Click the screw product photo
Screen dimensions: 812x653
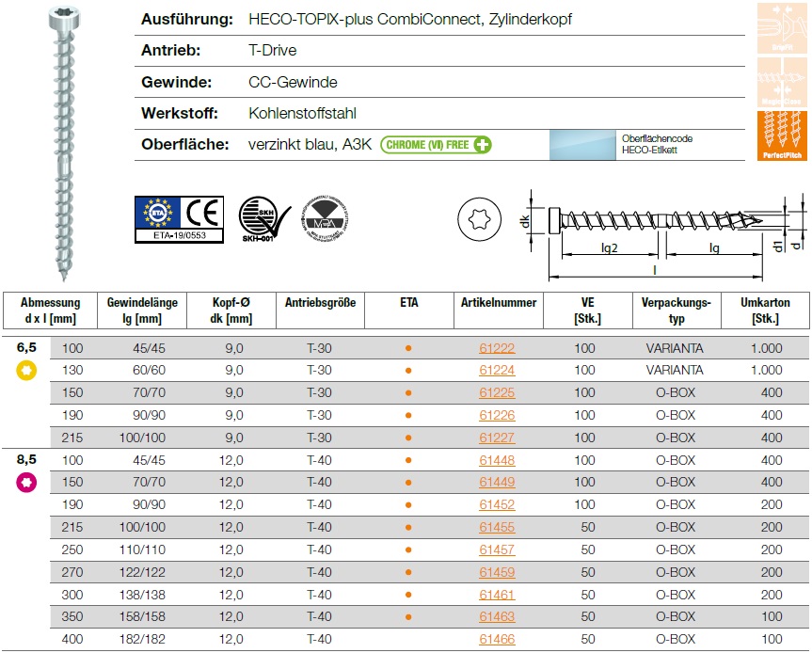pos(64,142)
